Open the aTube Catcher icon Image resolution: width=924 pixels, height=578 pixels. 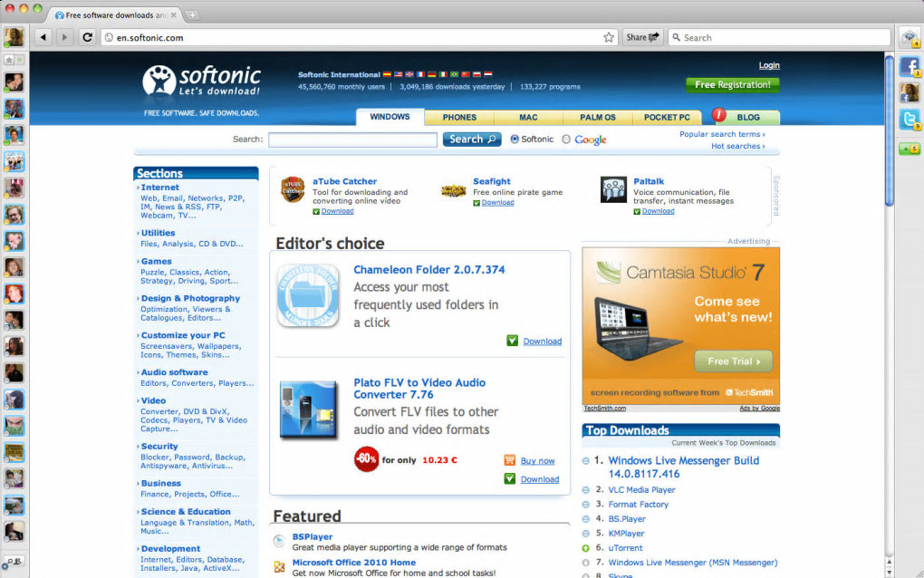click(x=293, y=189)
